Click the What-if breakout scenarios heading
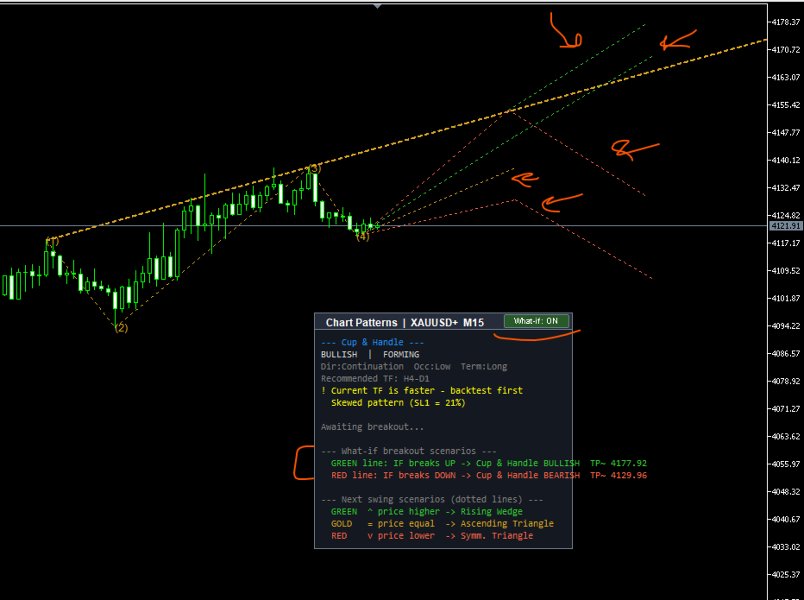 [409, 451]
